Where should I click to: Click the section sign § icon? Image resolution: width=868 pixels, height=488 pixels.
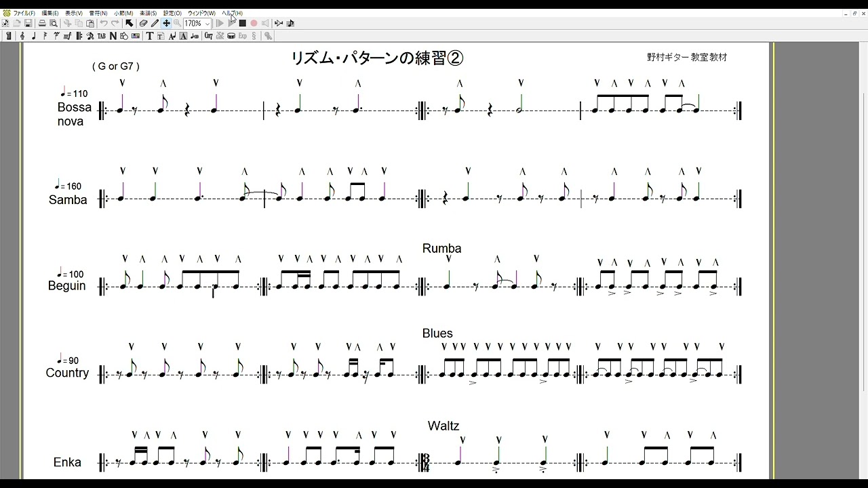[254, 36]
